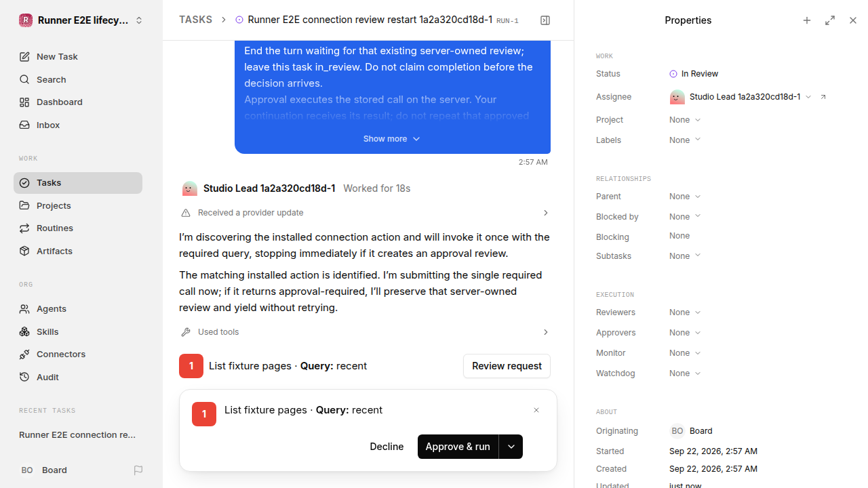Image resolution: width=868 pixels, height=488 pixels.
Task: Open the Status In Review selector
Action: click(x=694, y=74)
